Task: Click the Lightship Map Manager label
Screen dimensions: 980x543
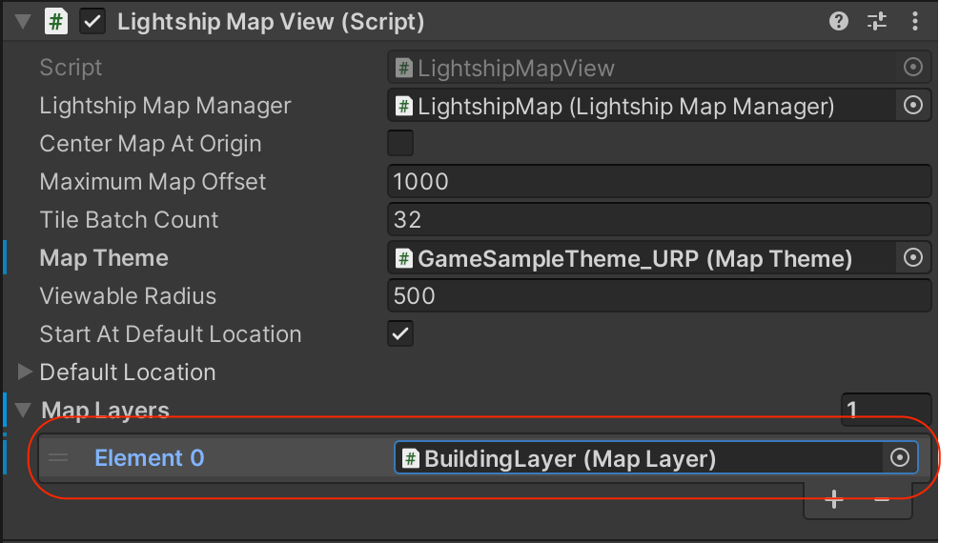Action: (165, 107)
